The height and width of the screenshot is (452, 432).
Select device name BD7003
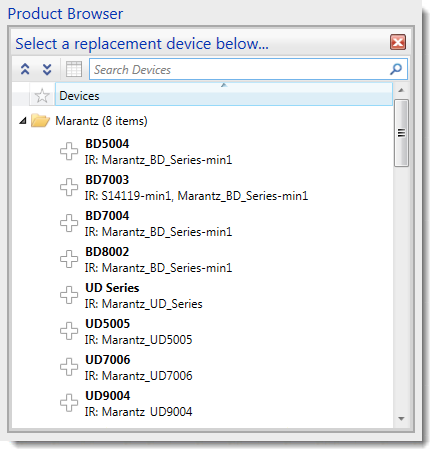(x=107, y=180)
